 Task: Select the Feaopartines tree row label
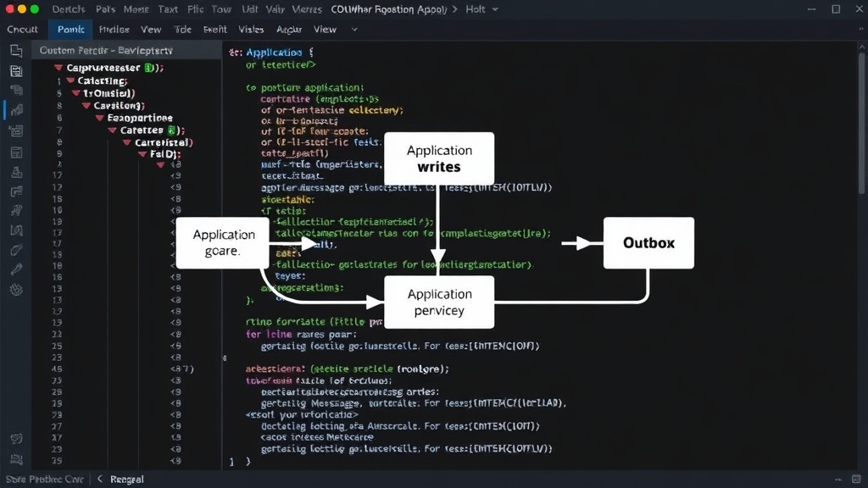[x=140, y=118]
